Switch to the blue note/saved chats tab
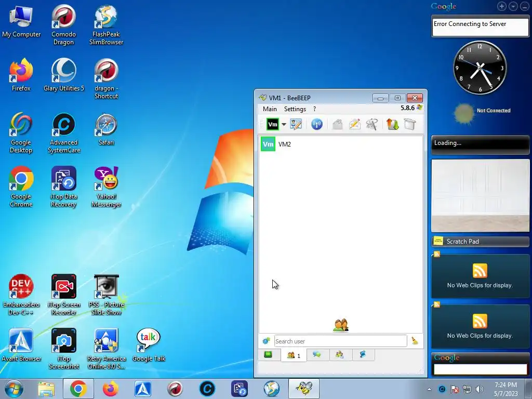 pyautogui.click(x=363, y=355)
